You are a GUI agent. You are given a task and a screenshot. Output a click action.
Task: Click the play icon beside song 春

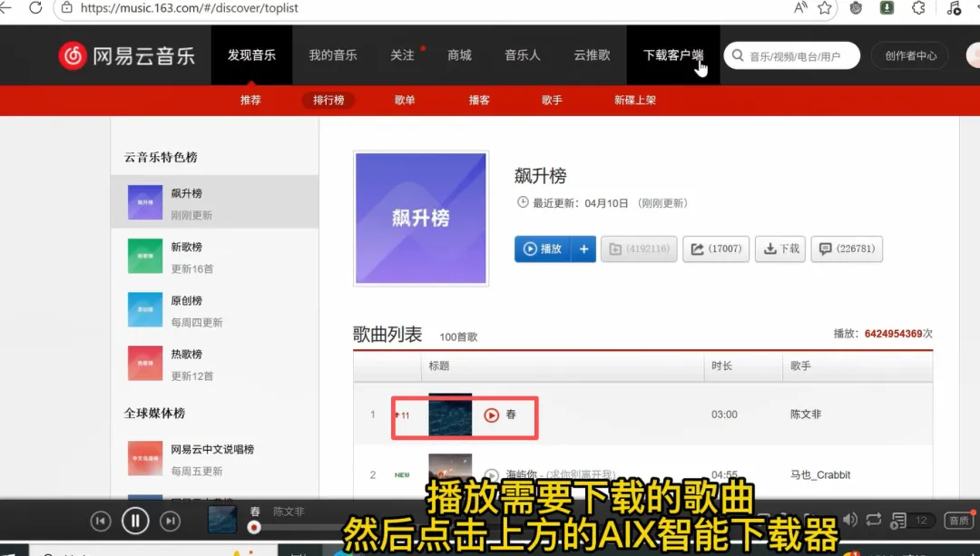tap(491, 415)
